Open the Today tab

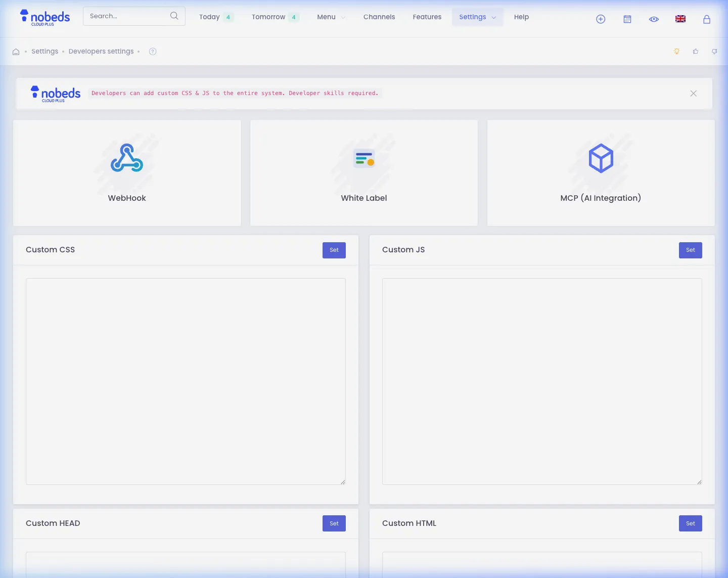[x=216, y=17]
